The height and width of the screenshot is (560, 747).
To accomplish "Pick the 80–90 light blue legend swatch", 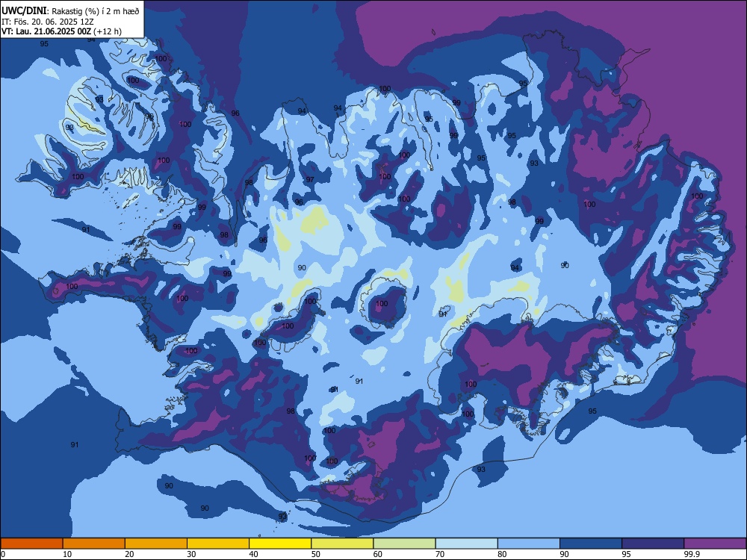I will 529,544.
